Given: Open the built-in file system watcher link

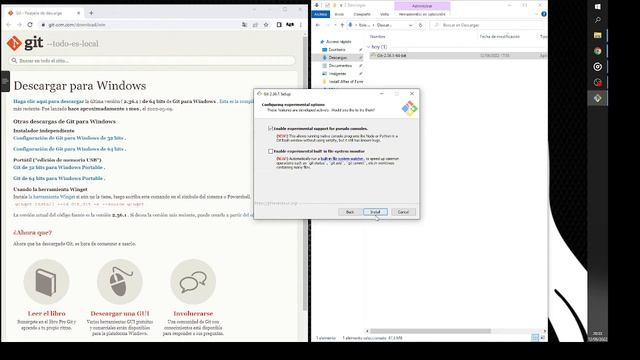Looking at the screenshot, I should (342, 159).
